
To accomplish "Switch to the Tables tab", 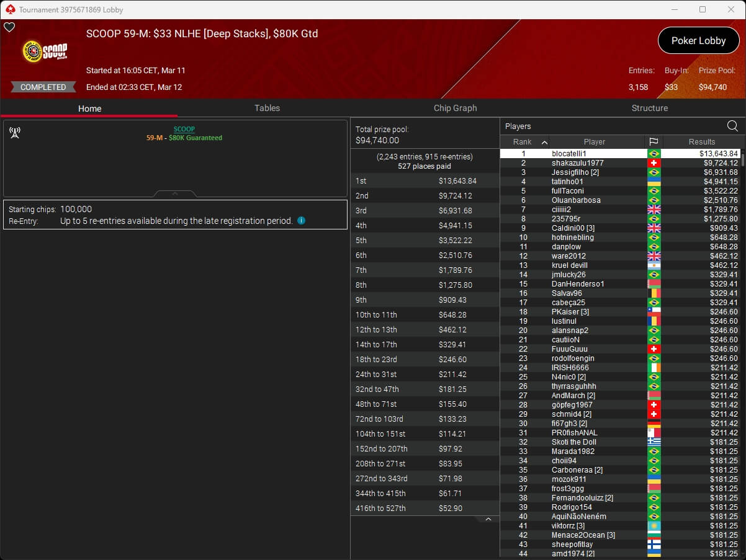I will (x=267, y=108).
